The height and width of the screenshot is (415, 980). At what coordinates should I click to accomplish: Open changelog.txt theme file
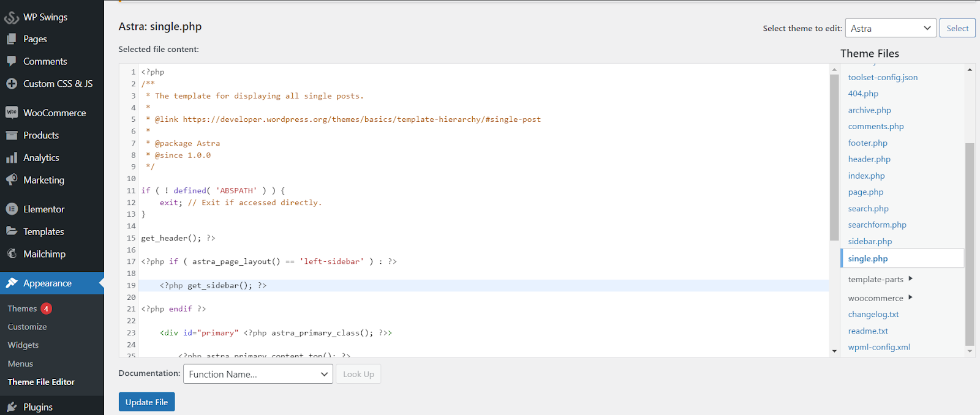coord(873,315)
